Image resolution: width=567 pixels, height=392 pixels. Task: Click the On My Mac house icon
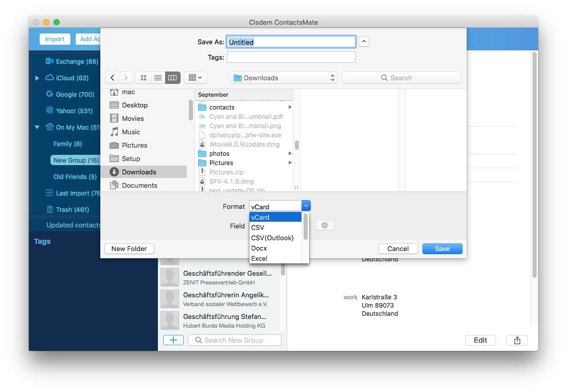pyautogui.click(x=49, y=127)
